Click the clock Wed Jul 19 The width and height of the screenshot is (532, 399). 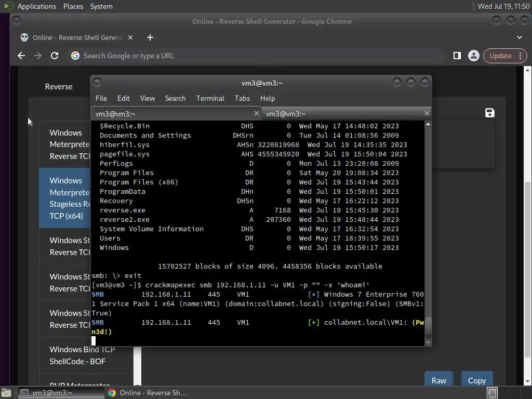[x=503, y=6]
